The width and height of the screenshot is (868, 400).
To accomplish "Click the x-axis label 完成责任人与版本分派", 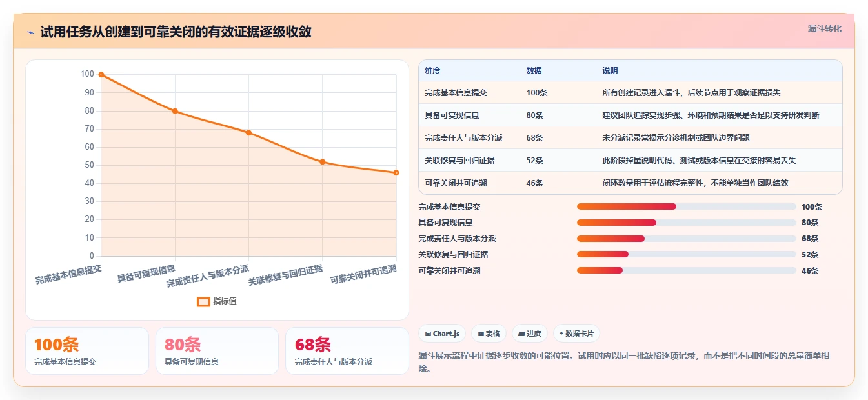I will click(x=208, y=276).
